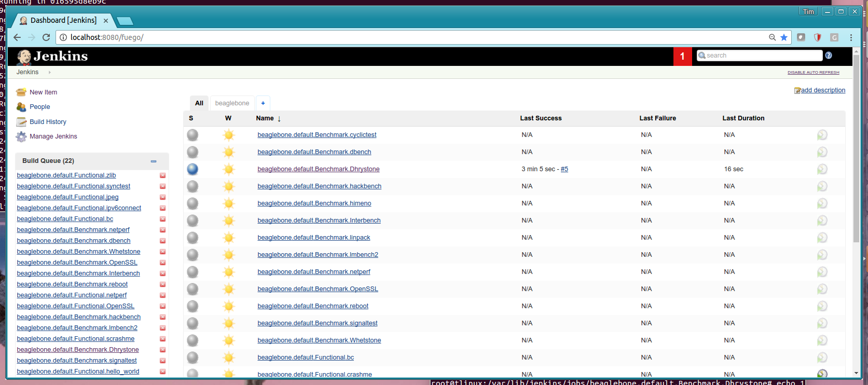The width and height of the screenshot is (868, 385).
Task: Schedule a build for Benchmark.cyclictest
Action: 822,135
